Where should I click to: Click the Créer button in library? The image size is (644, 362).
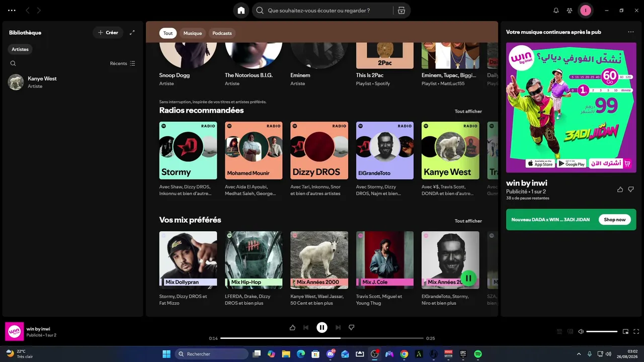coord(108,33)
